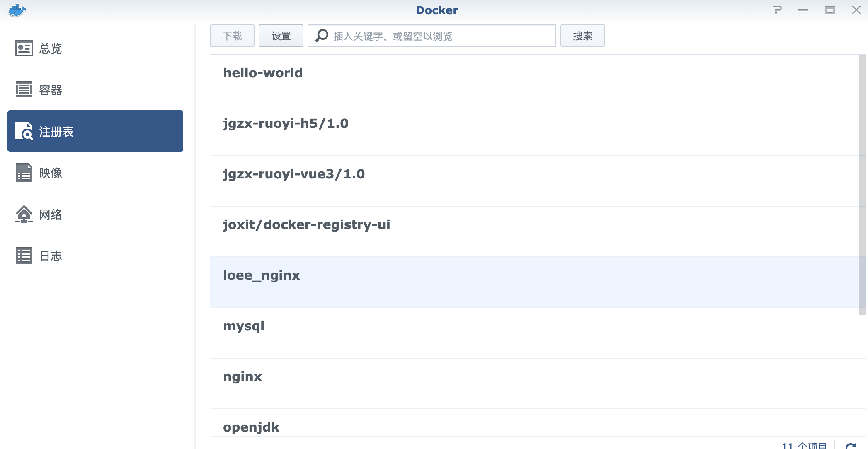868x449 pixels.
Task: Click the Docker whale logo
Action: [x=17, y=10]
